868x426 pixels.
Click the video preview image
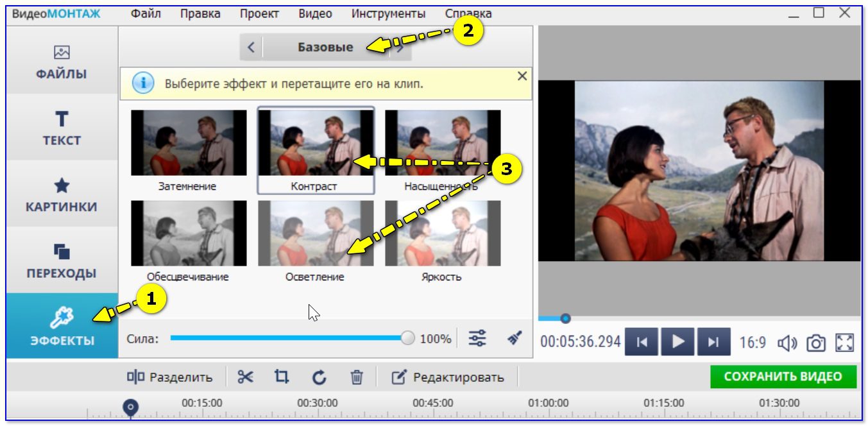699,171
